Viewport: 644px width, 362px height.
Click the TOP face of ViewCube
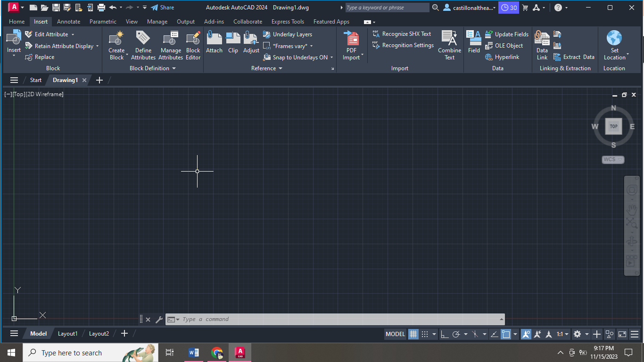click(x=613, y=126)
